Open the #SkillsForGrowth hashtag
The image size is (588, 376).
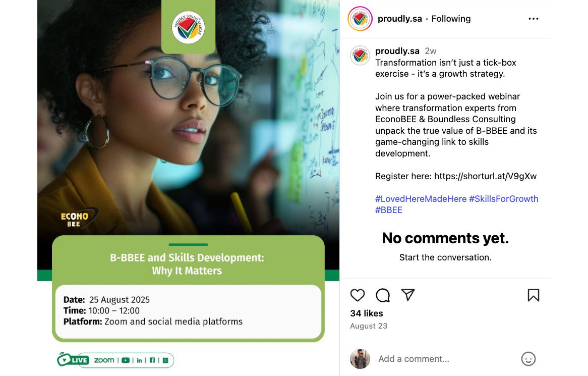point(504,199)
